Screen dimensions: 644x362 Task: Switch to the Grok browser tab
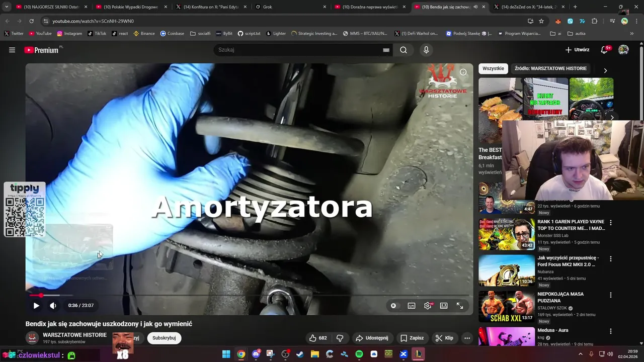click(291, 7)
